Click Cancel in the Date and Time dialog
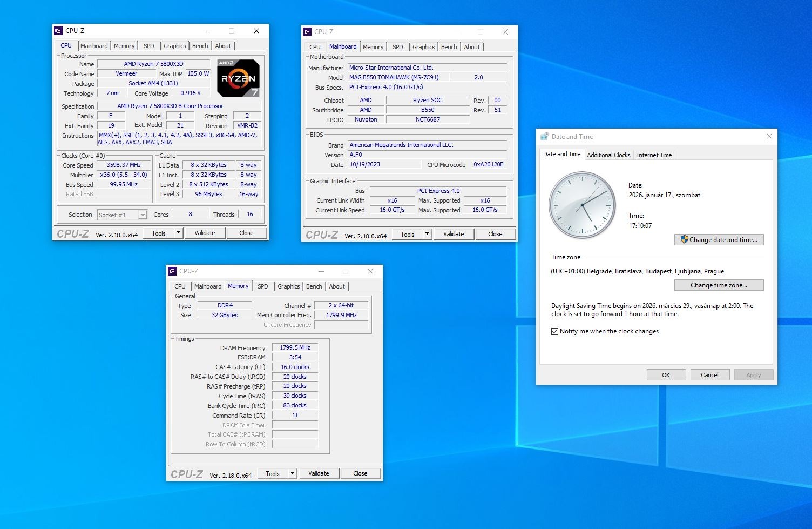The height and width of the screenshot is (529, 812). pos(709,375)
